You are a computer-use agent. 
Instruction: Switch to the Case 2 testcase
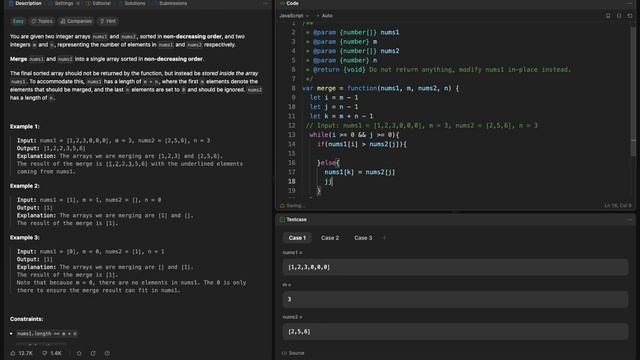point(330,238)
